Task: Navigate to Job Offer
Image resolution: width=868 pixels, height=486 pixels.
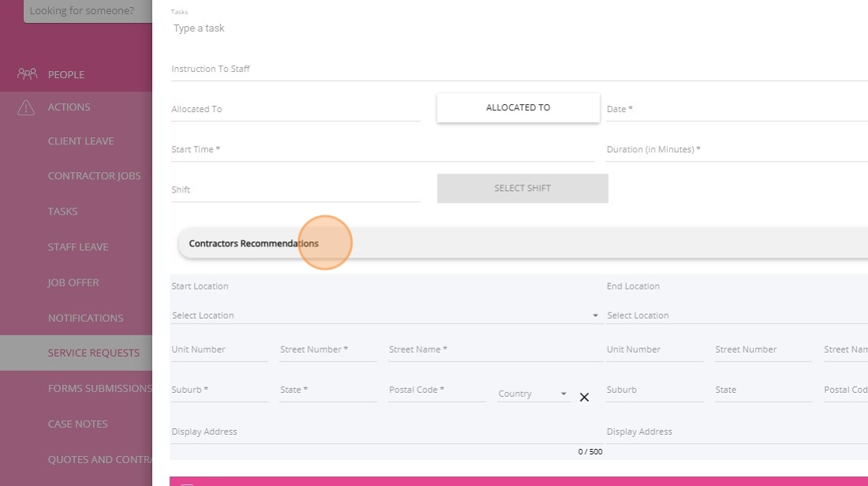Action: [73, 282]
